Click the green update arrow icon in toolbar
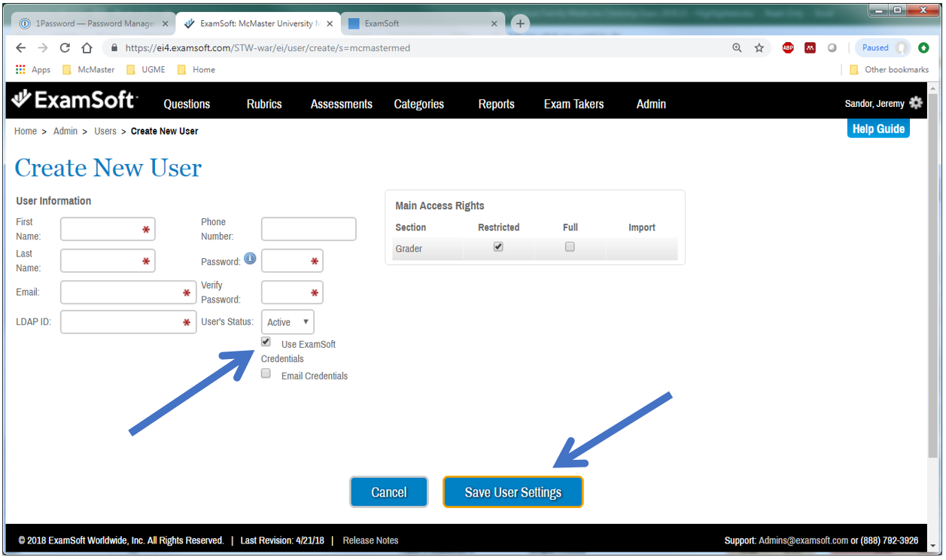This screenshot has height=560, width=946. pos(923,47)
